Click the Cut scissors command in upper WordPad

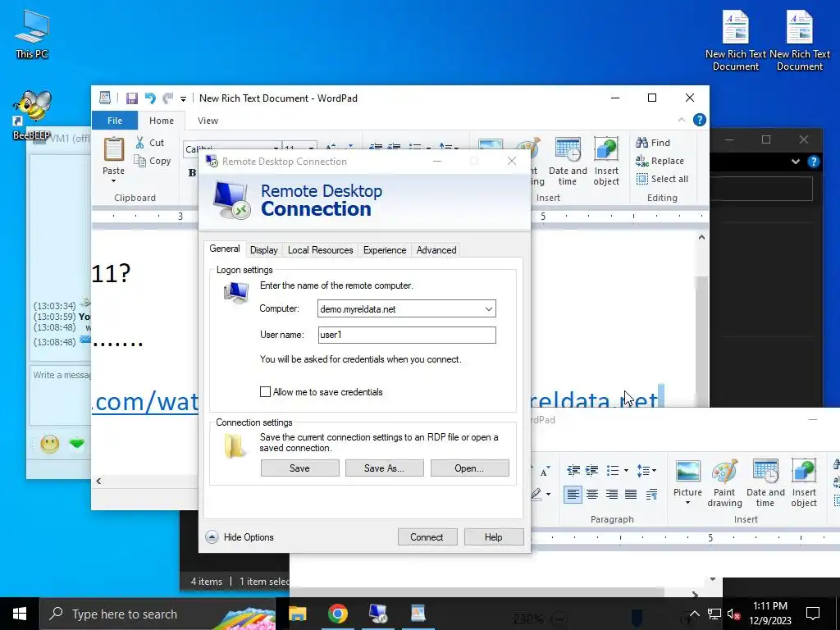click(150, 143)
